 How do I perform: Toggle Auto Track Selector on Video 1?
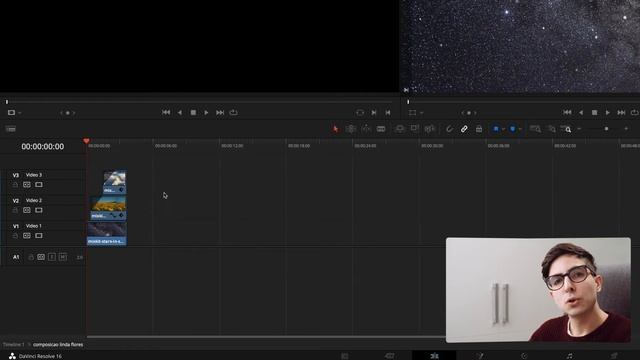27,236
